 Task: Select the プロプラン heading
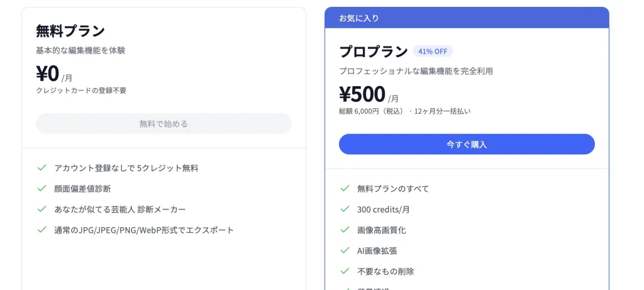click(374, 52)
